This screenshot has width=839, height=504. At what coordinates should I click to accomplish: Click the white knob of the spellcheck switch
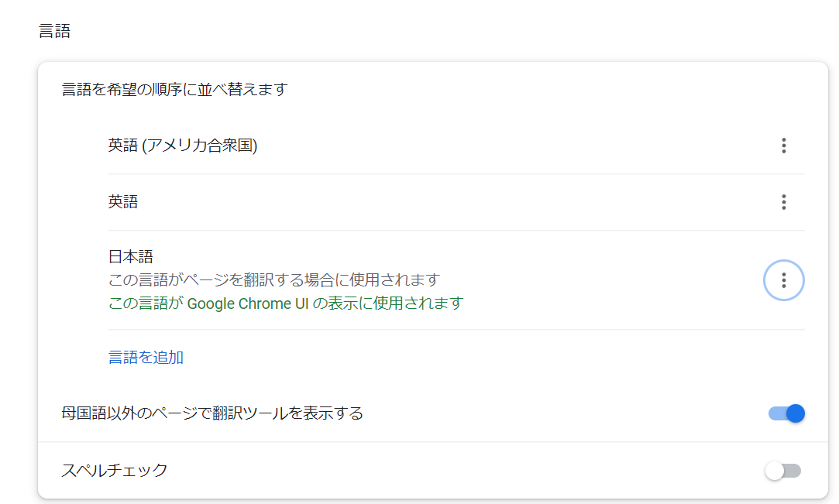[x=774, y=470]
